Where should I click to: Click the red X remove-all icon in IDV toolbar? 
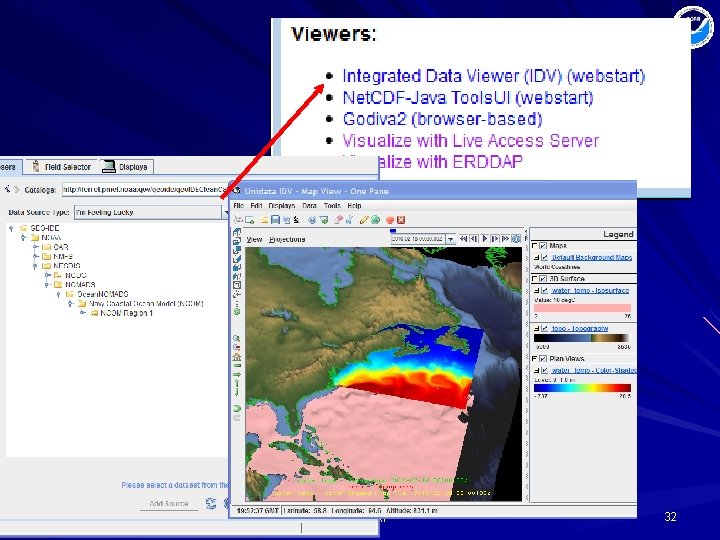coord(401,220)
